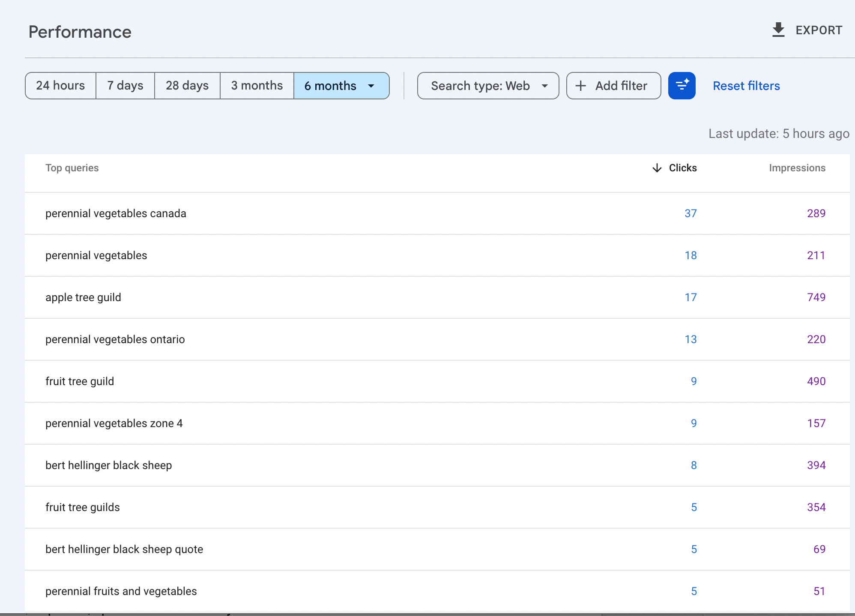
Task: Click the Reset filters link
Action: pyautogui.click(x=746, y=86)
